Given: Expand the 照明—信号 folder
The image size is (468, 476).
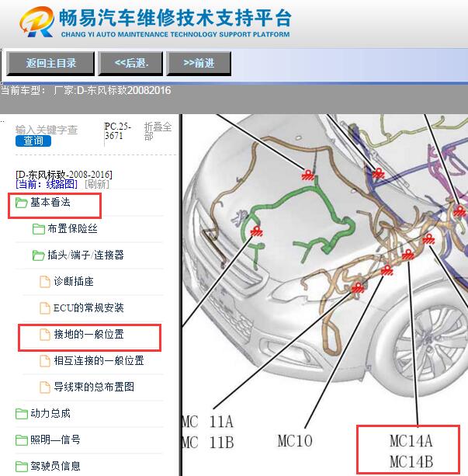Looking at the screenshot, I should [55, 440].
